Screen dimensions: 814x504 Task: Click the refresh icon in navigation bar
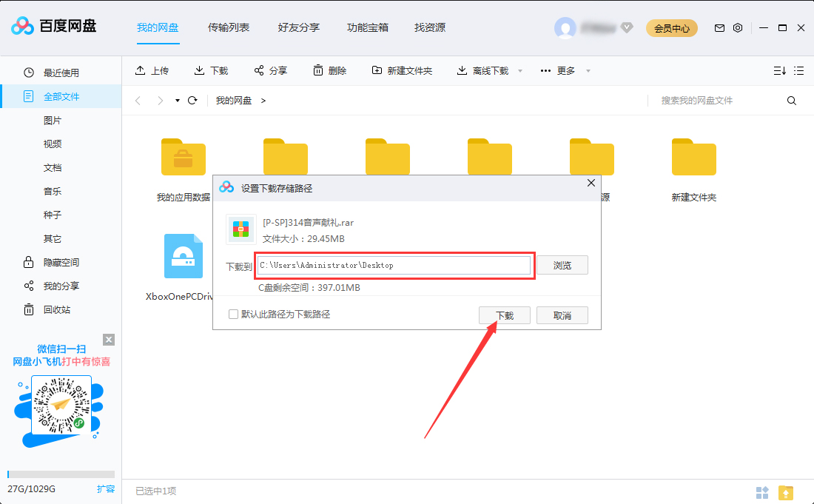click(x=192, y=99)
